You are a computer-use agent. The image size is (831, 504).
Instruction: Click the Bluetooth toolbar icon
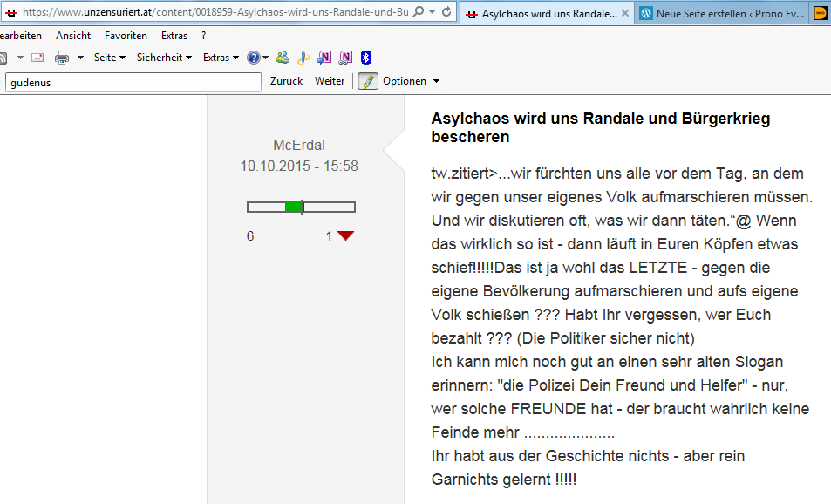click(367, 58)
